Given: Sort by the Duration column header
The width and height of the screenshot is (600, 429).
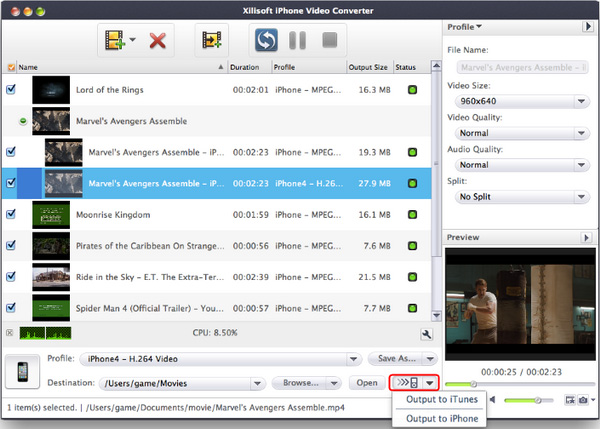Looking at the screenshot, I should pos(249,67).
